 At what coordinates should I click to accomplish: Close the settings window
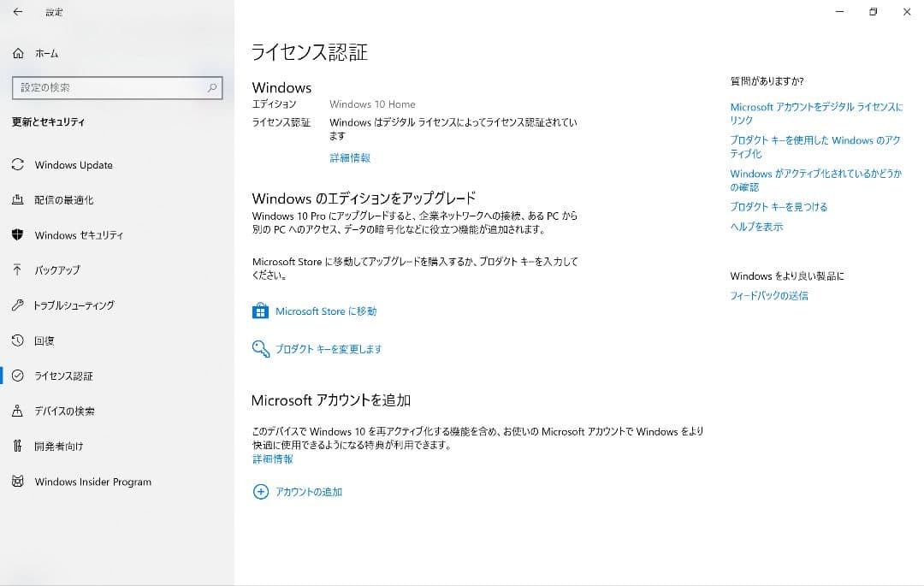click(x=907, y=12)
